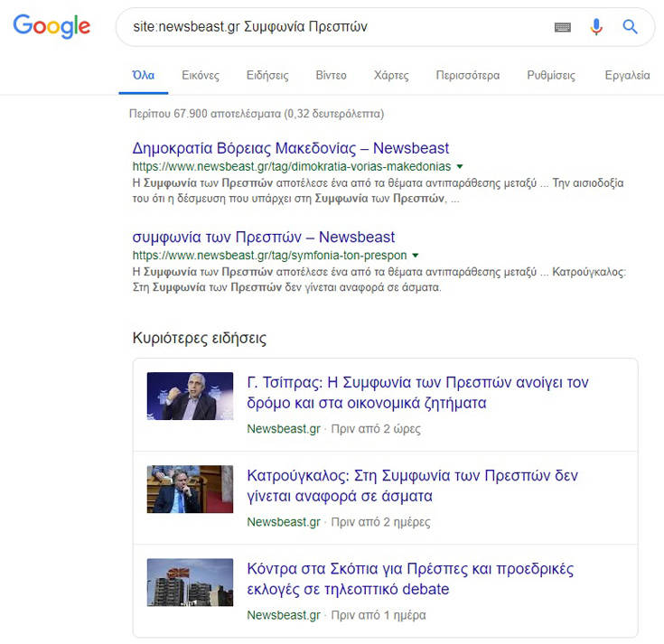Click the Γ. Τσίπρας article thumbnail
The image size is (664, 644).
(190, 396)
